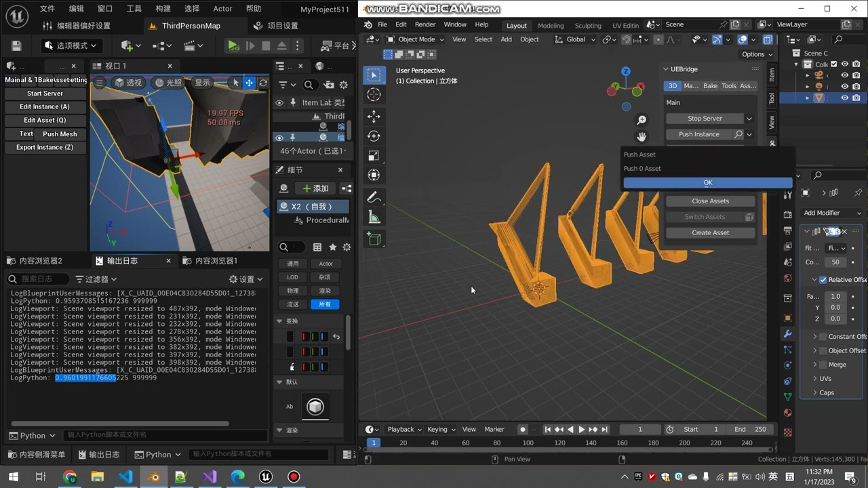Click the Create Asset button
This screenshot has height=488, width=868.
(x=710, y=232)
